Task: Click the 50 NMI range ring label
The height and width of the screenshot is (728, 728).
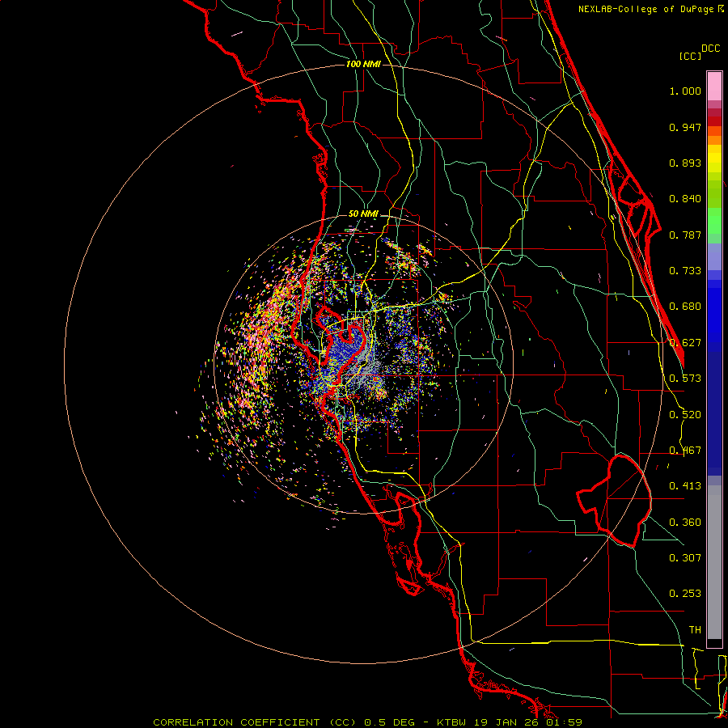Action: pyautogui.click(x=363, y=214)
